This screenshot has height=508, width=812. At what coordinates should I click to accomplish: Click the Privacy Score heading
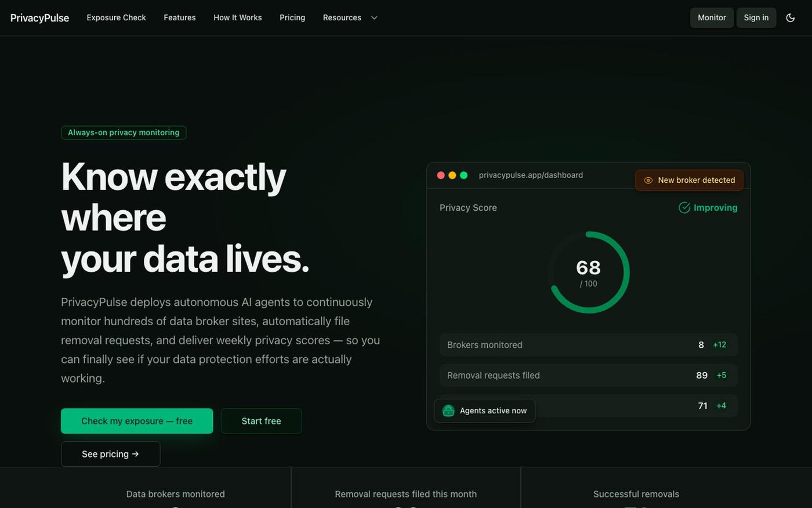point(468,208)
